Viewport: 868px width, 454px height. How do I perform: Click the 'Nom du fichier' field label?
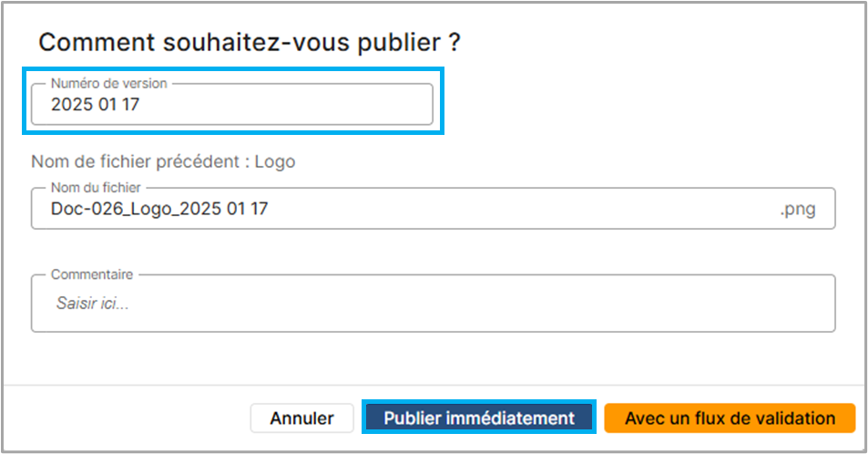tap(96, 187)
